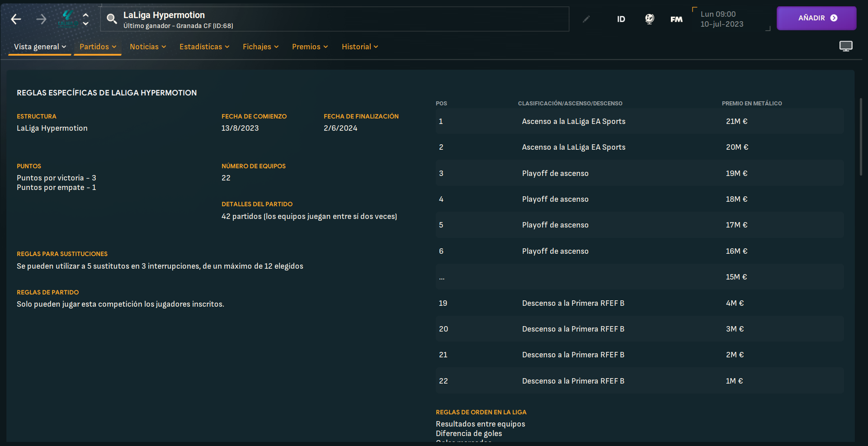
Task: Open the date Lun 09:00 10-jul-2023 panel
Action: click(x=731, y=19)
